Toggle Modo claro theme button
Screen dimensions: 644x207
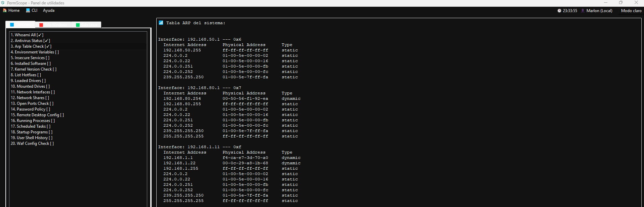point(631,11)
